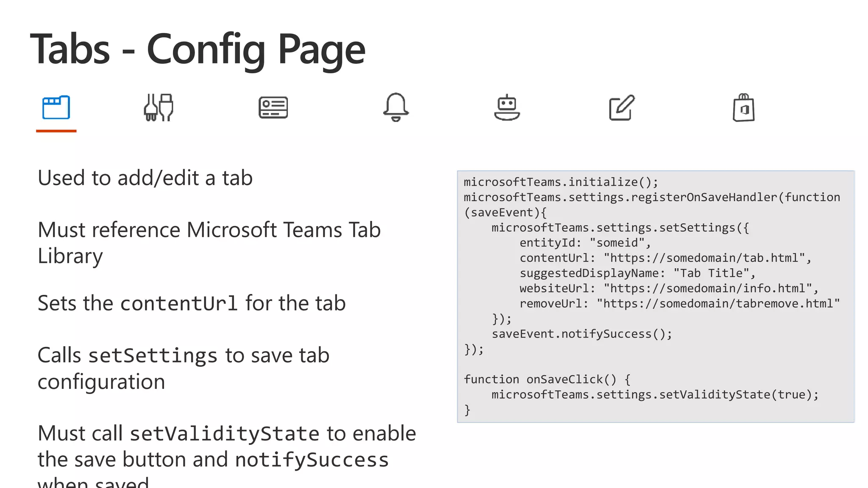Click the Connectors plug icon
Screen dimensions: 868x488
159,108
